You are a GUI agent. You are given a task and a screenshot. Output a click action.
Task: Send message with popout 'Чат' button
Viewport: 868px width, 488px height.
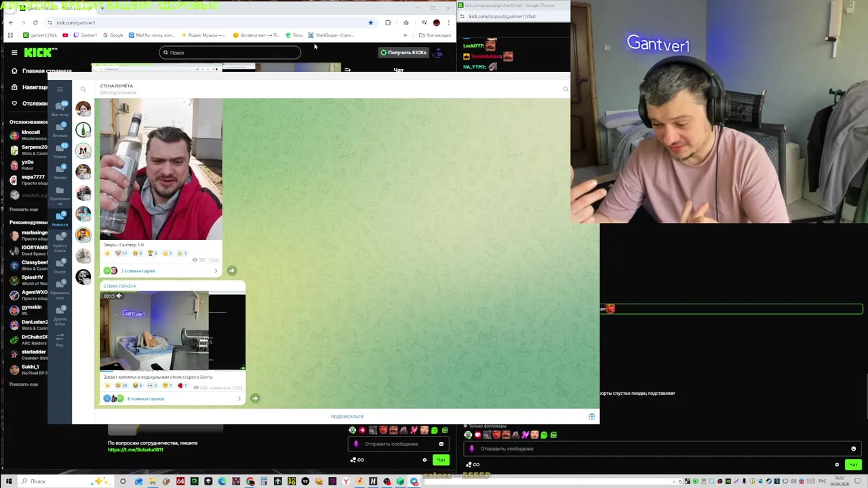coord(853,464)
